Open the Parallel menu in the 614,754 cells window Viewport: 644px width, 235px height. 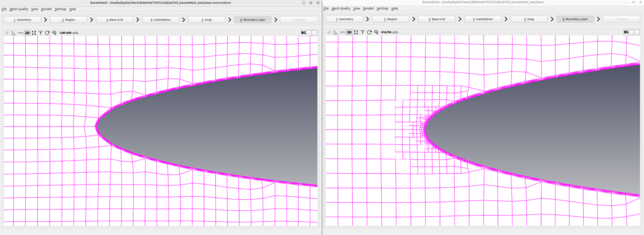pos(368,9)
